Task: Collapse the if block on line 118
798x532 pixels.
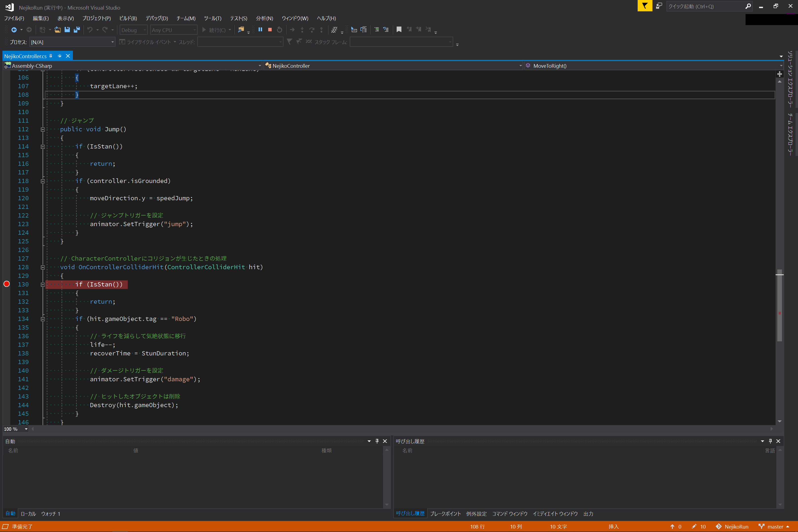Action: coord(43,181)
